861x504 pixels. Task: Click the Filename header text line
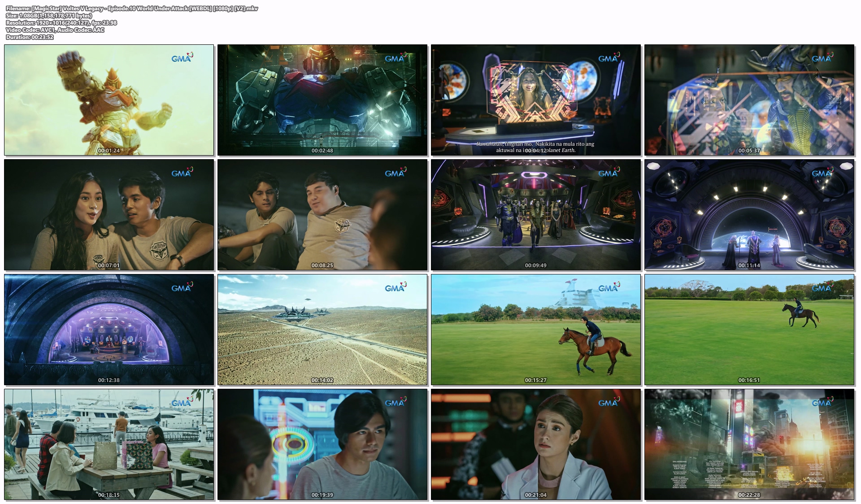pyautogui.click(x=132, y=9)
